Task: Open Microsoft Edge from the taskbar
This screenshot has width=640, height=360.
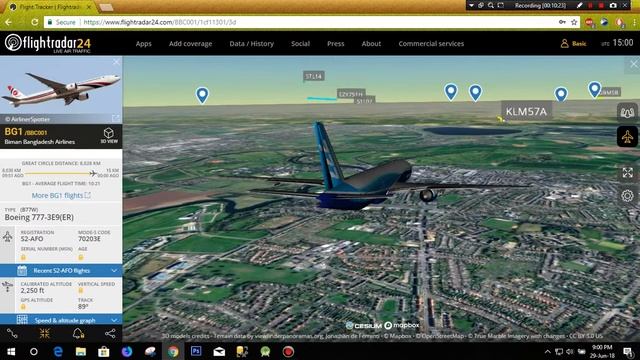Action: pyautogui.click(x=58, y=351)
